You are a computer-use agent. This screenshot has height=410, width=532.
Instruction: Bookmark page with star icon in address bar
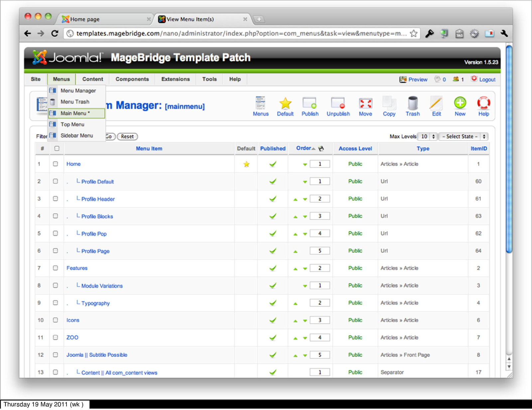tap(414, 33)
